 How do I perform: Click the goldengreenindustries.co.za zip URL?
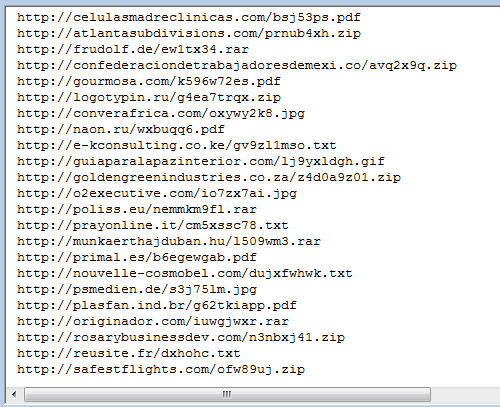pos(209,177)
